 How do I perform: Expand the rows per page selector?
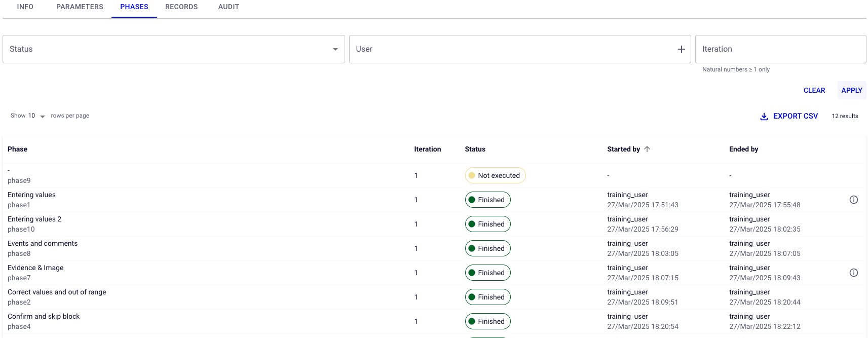click(x=36, y=116)
